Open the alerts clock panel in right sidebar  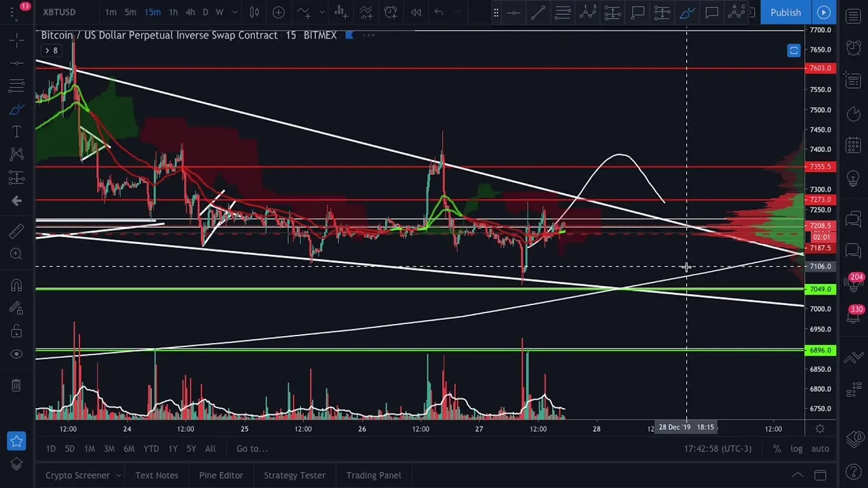click(x=854, y=47)
